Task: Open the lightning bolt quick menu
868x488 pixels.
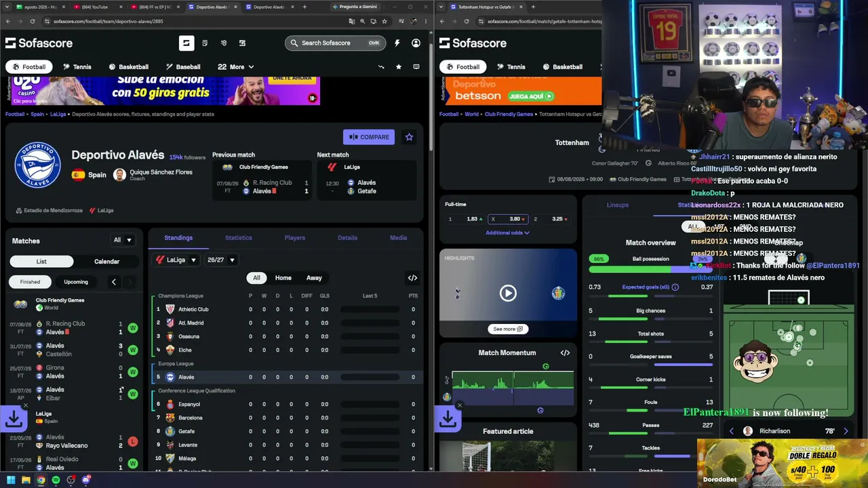Action: click(x=397, y=43)
